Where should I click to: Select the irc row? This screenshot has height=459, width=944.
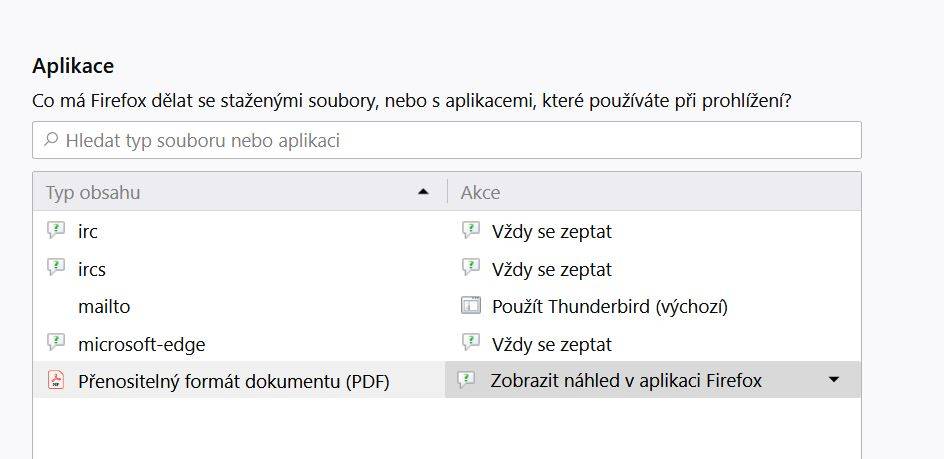447,231
